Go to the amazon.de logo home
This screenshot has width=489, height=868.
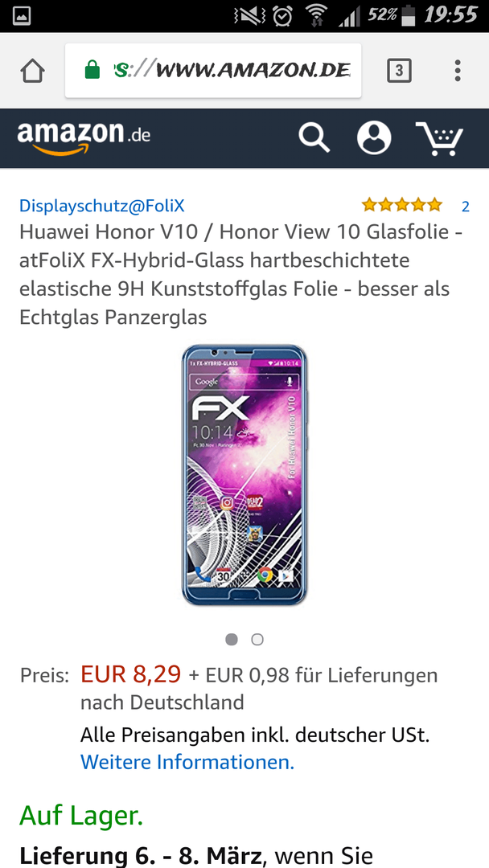(84, 137)
